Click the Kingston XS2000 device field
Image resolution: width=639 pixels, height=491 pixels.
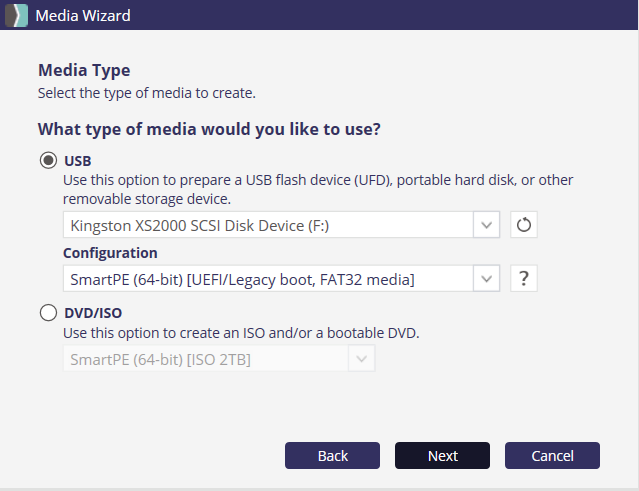[x=267, y=225]
